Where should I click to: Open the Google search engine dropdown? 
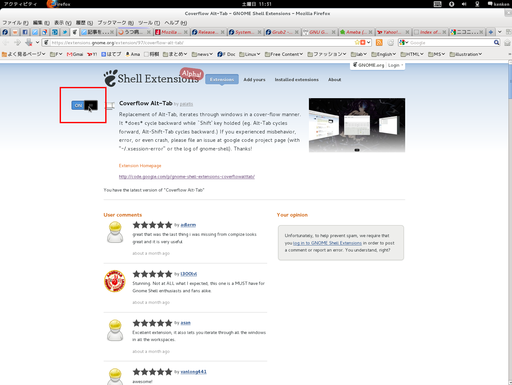tap(404, 42)
